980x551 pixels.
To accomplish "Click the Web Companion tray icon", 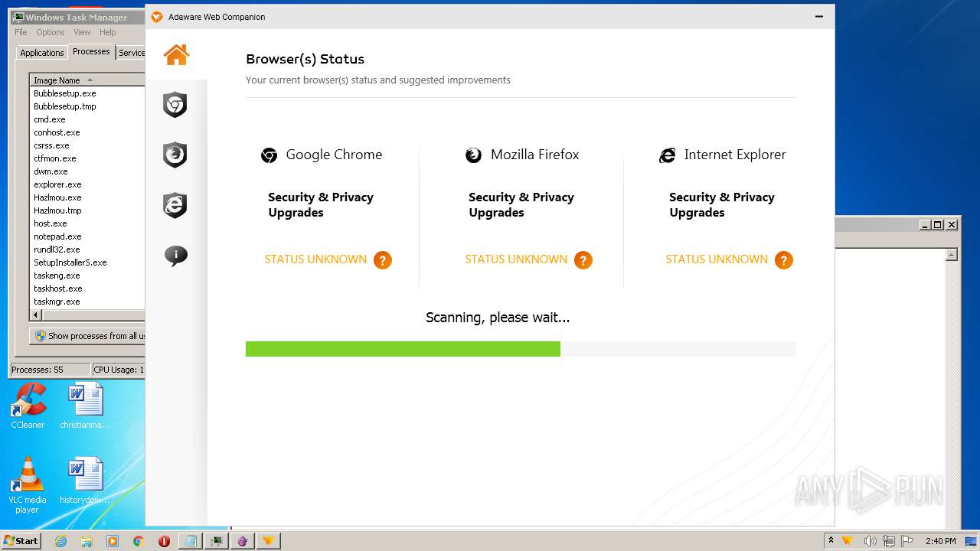I will click(x=848, y=541).
